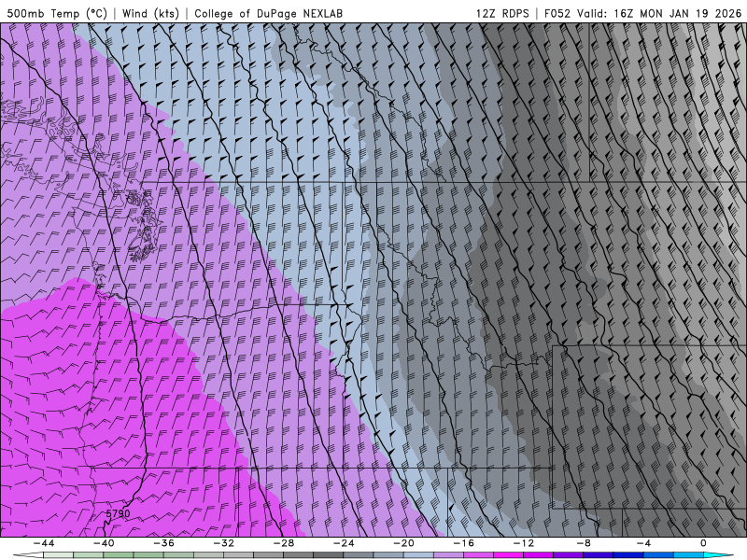Click the -36 value on the color scale
Image resolution: width=747 pixels, height=560 pixels.
tap(164, 543)
